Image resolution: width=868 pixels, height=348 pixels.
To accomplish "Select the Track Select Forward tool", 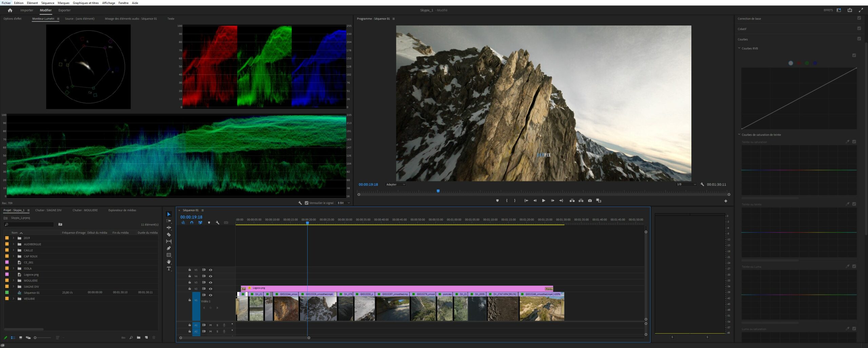I will click(169, 221).
